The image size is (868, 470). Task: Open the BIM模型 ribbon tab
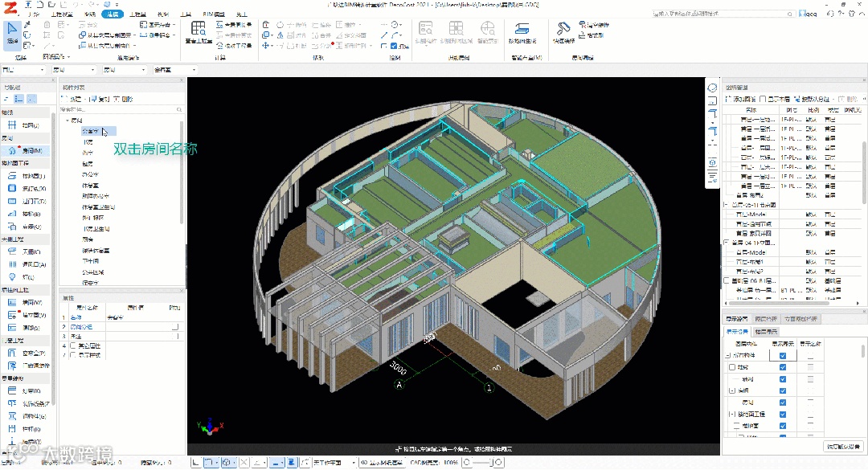pos(214,14)
